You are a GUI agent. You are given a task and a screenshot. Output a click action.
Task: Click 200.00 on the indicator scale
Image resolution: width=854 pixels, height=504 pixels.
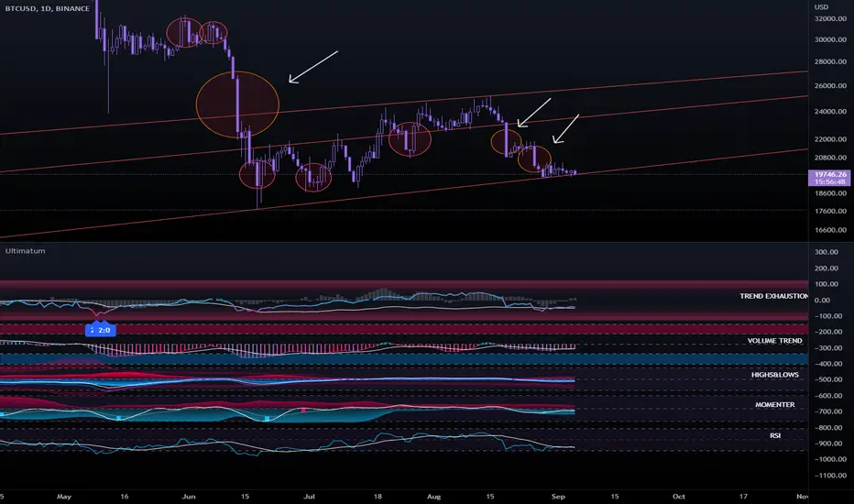827,268
